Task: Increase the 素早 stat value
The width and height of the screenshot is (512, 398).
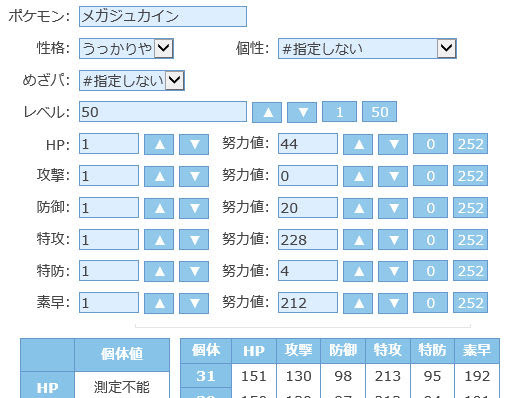Action: (x=159, y=303)
